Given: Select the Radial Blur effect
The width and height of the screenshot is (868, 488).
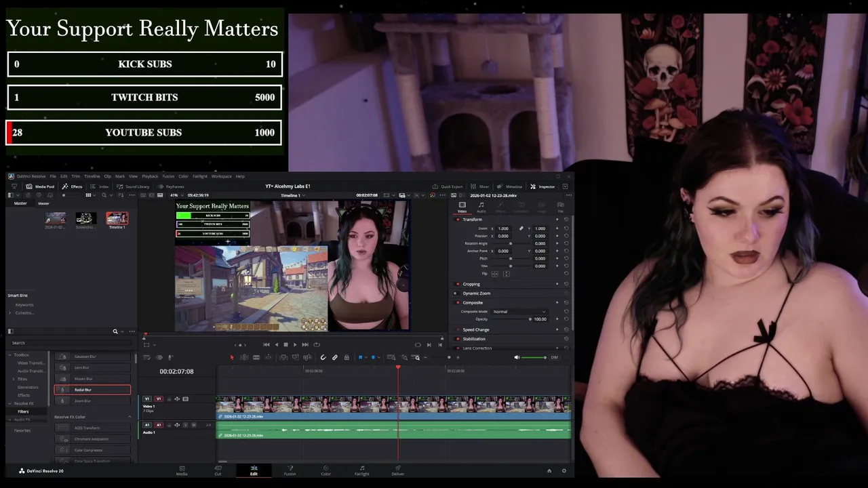Looking at the screenshot, I should click(92, 390).
